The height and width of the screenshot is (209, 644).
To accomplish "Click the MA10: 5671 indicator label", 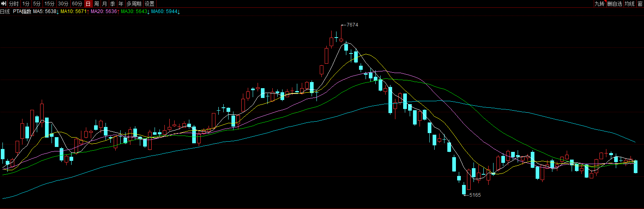I will 75,11.
